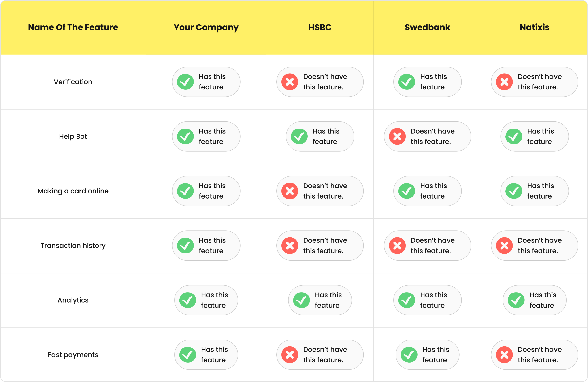Click 'Has this feature' text in Swedbank Analytics cell

coord(434,300)
